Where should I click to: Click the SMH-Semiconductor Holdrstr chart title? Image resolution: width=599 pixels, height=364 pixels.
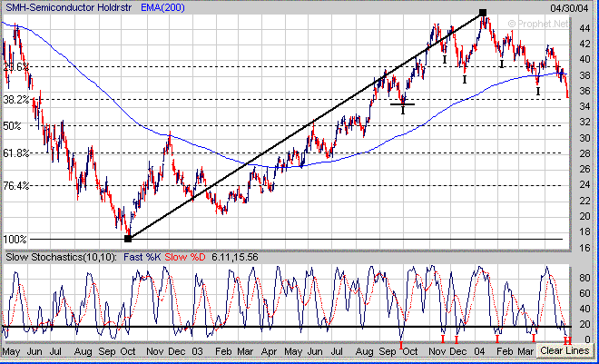(68, 7)
